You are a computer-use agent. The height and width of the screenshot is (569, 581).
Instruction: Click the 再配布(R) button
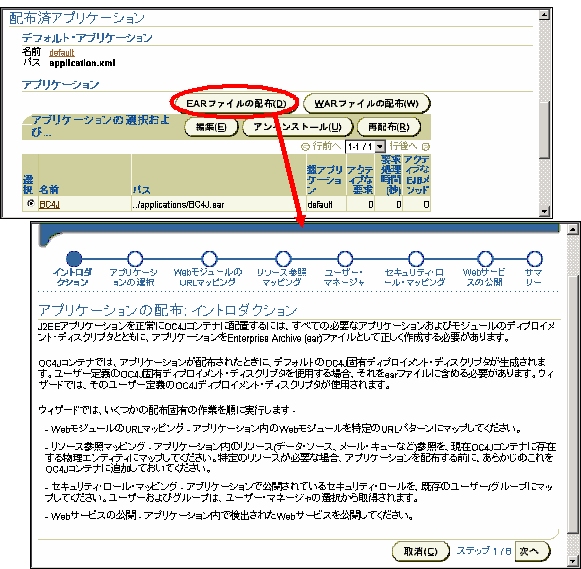point(389,127)
